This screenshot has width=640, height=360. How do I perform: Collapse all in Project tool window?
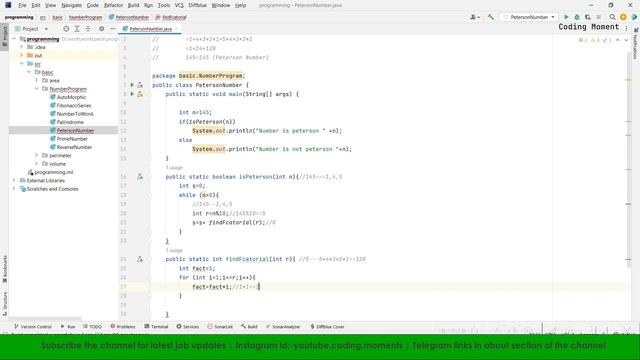pyautogui.click(x=88, y=29)
